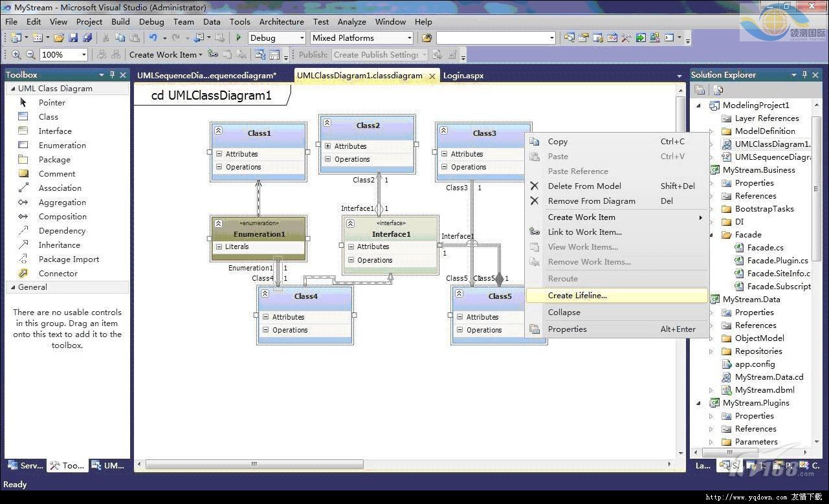Click the zoom in magnifier icon

(x=16, y=55)
